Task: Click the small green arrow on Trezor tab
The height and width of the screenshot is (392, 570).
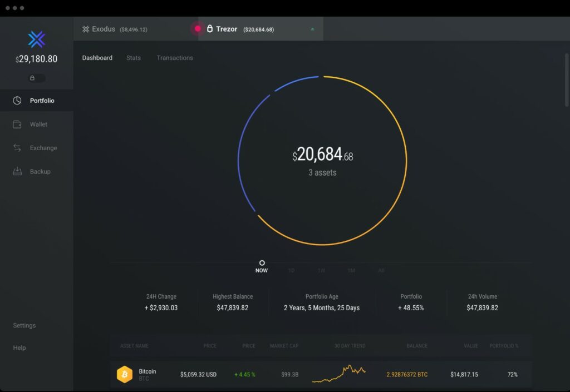Action: pyautogui.click(x=312, y=29)
